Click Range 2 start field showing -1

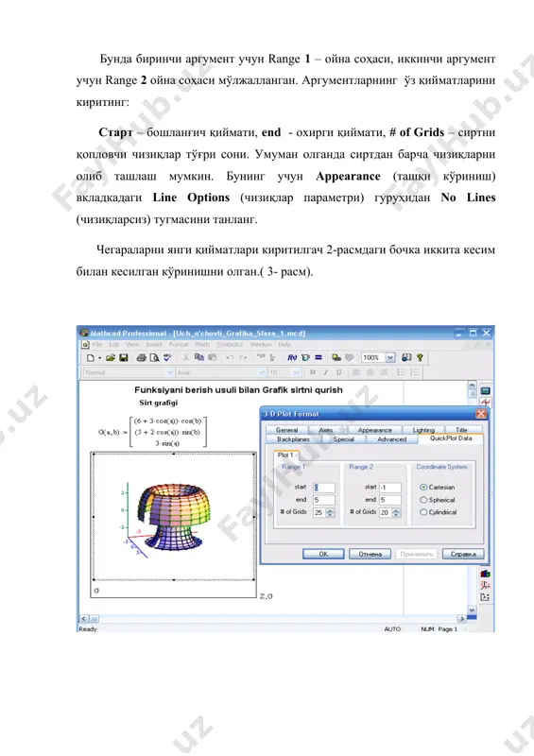389,488
